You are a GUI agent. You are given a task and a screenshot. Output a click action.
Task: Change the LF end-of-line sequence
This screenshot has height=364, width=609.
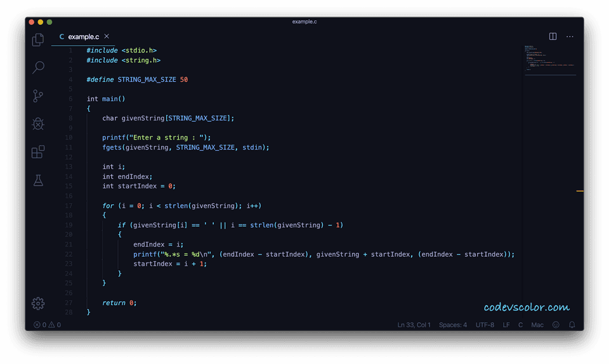click(506, 325)
